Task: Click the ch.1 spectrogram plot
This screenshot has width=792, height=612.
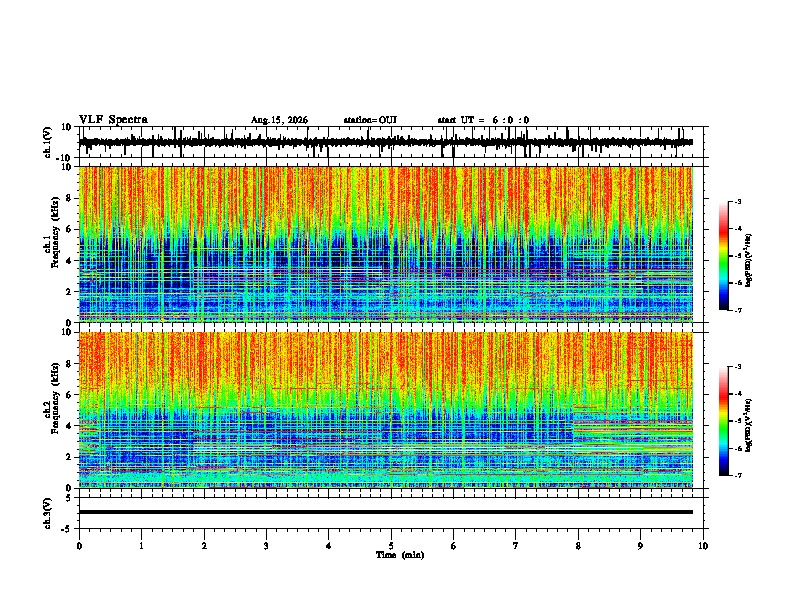Action: 385,244
